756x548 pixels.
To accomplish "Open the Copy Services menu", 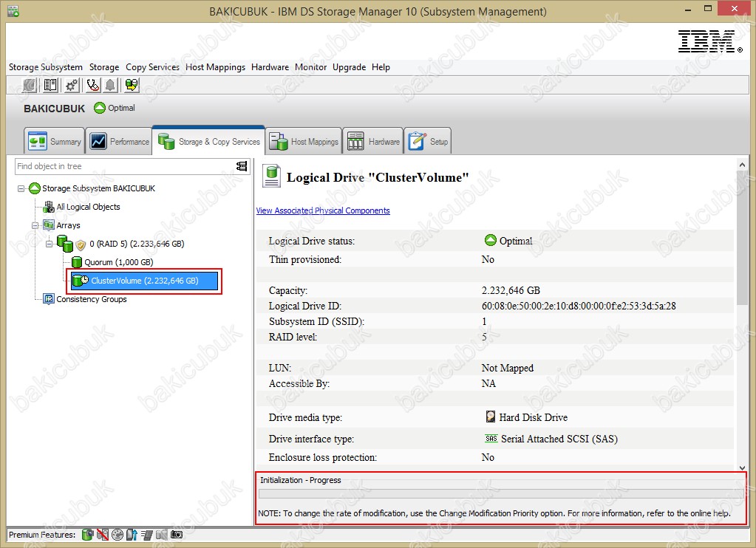I will (152, 67).
